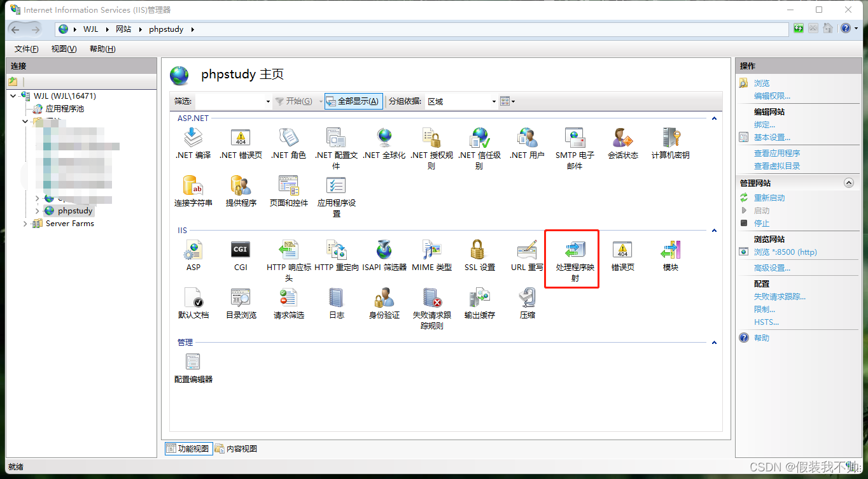Expand the phpstudy site node
Viewport: 868px width, 479px height.
(x=37, y=211)
